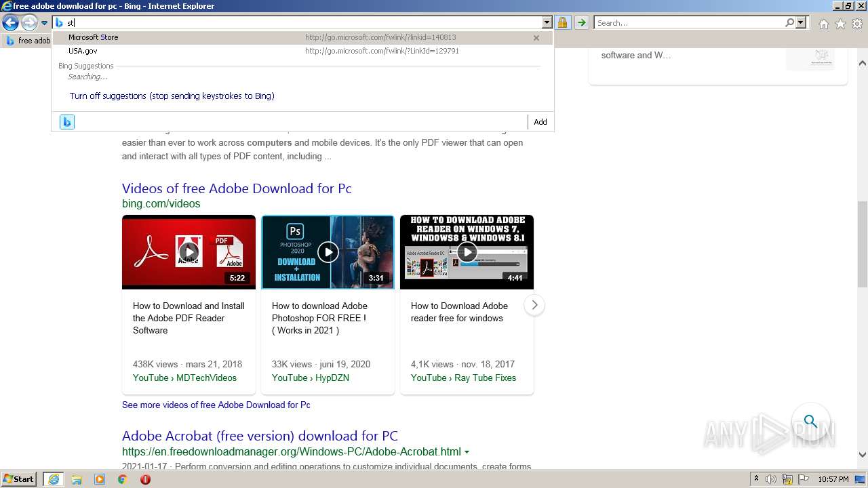Open Chrome from the taskbar
Viewport: 868px width, 488px height.
(x=122, y=479)
